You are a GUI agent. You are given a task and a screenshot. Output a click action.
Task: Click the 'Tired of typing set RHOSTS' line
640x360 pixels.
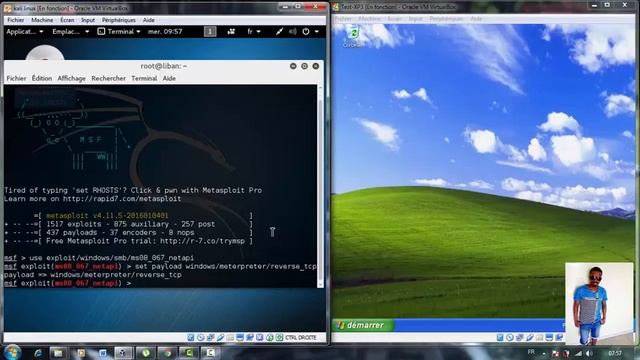tap(133, 190)
